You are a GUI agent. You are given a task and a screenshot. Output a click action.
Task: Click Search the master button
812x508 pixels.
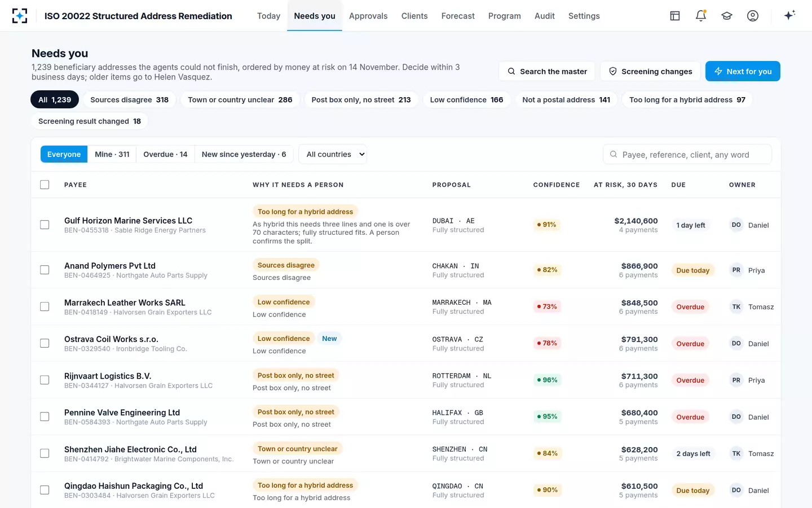point(547,71)
